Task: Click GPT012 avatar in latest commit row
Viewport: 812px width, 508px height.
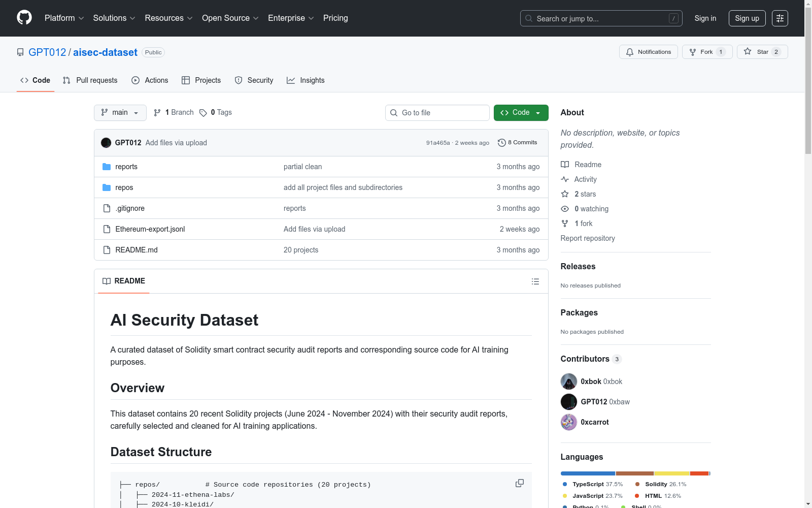Action: coord(106,143)
